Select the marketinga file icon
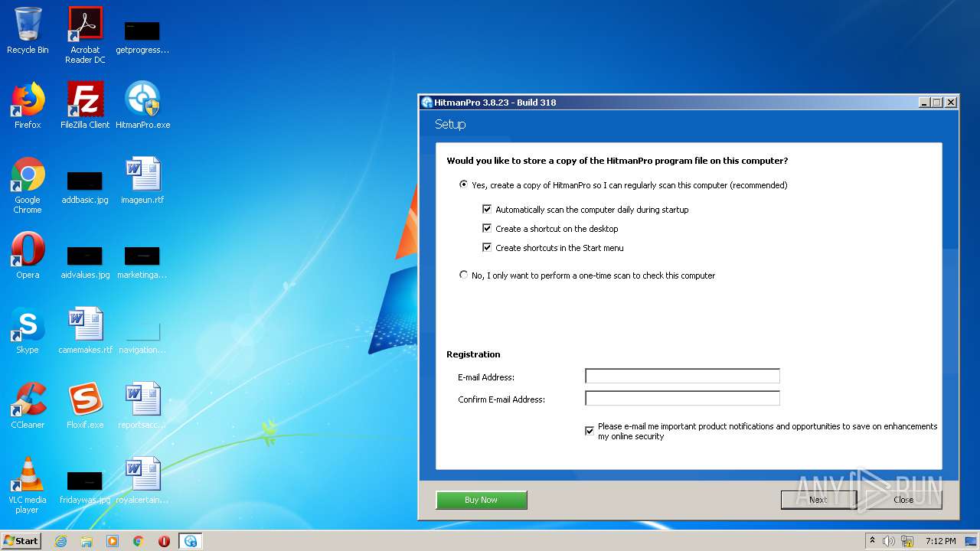The image size is (980, 551). point(142,262)
